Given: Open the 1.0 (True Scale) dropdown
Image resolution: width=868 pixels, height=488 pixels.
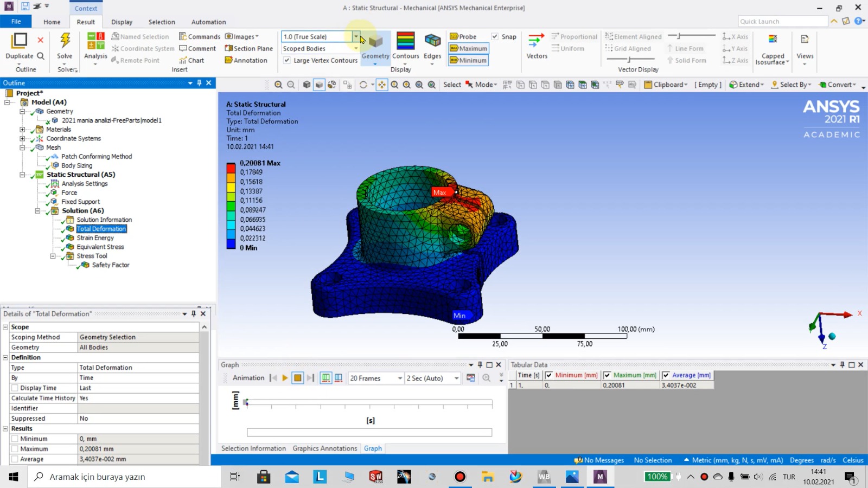Looking at the screenshot, I should coord(356,37).
